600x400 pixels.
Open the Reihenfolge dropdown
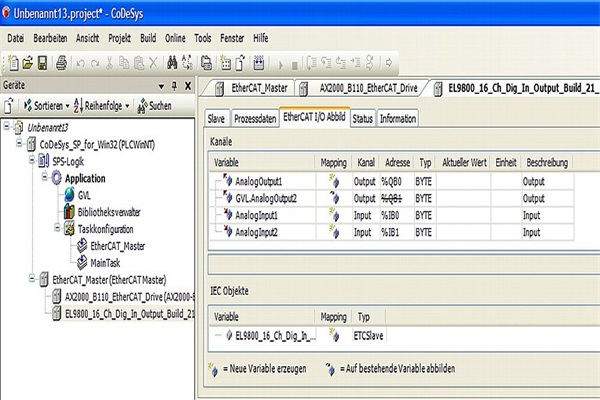(x=104, y=105)
